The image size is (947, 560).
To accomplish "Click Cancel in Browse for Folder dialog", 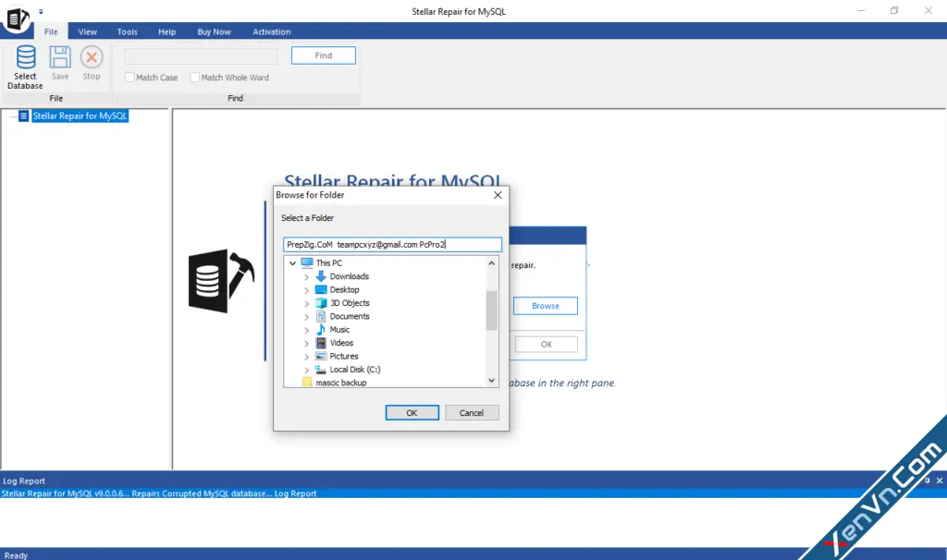I will [x=471, y=413].
